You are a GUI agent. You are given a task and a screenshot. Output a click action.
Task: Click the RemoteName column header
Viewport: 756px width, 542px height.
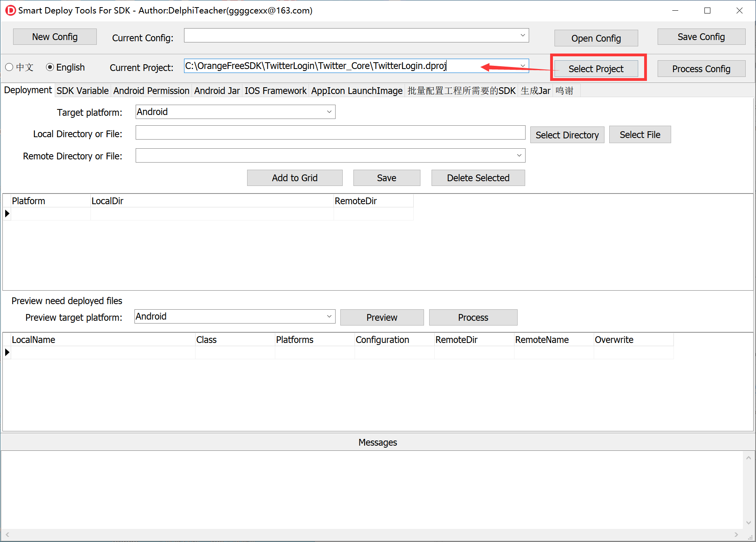tap(554, 340)
